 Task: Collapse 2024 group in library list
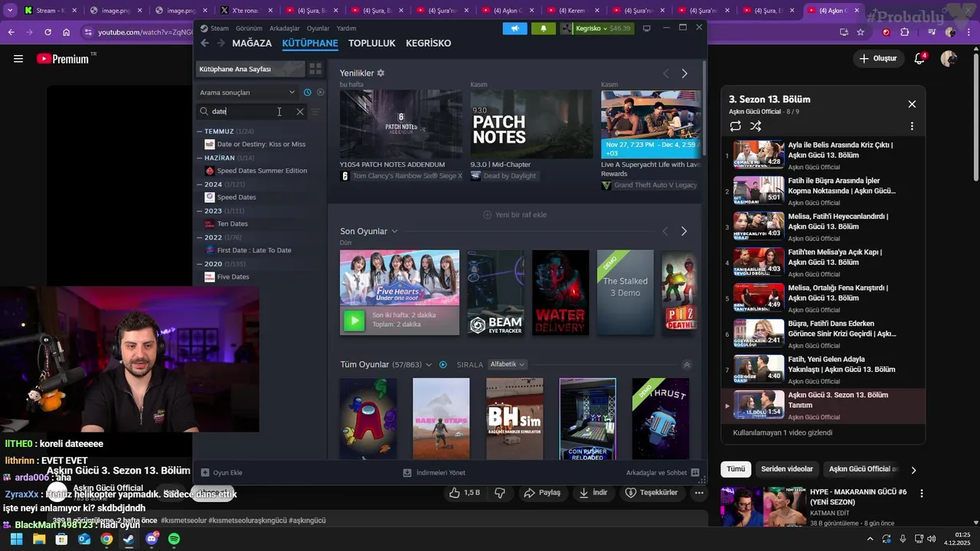click(x=200, y=184)
